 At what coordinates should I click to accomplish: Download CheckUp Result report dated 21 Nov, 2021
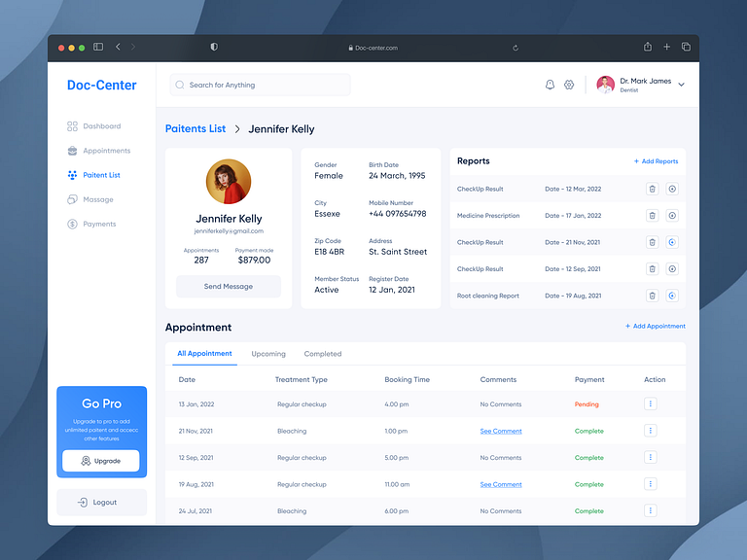pyautogui.click(x=672, y=242)
